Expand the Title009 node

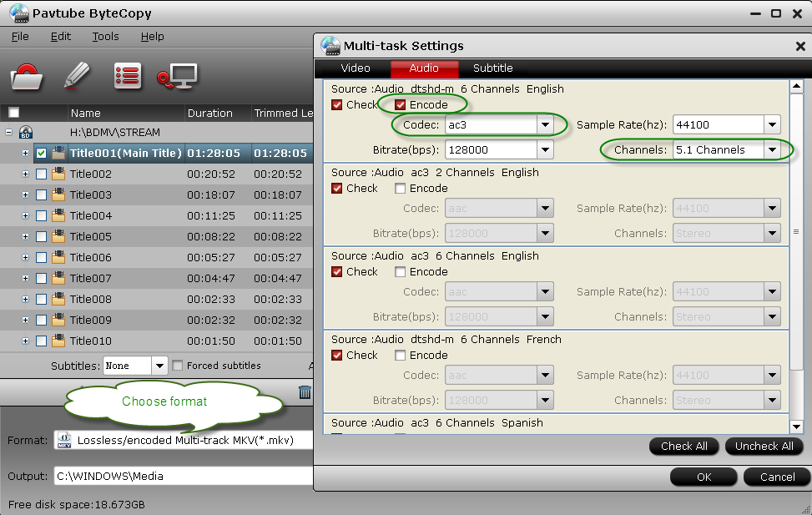(25, 320)
